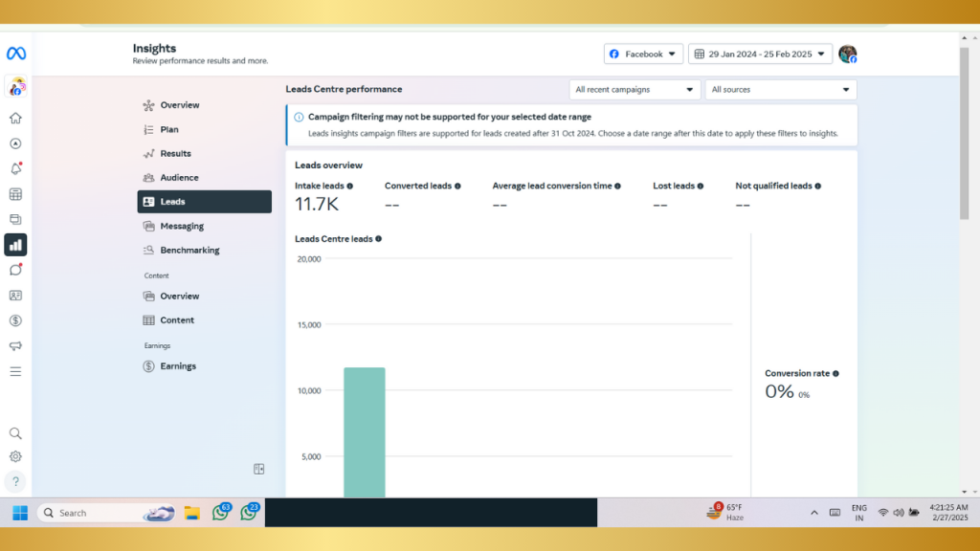Open the Settings gear in sidebar
The width and height of the screenshot is (980, 551).
click(x=15, y=457)
